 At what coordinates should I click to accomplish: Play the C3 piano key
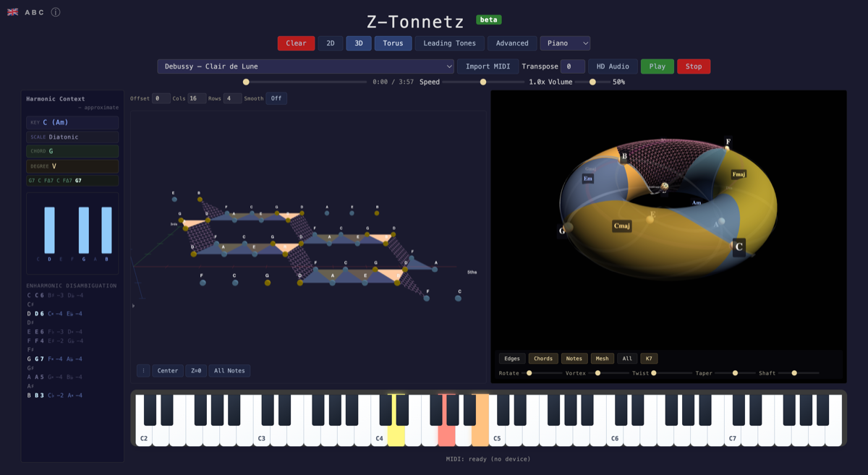click(261, 434)
